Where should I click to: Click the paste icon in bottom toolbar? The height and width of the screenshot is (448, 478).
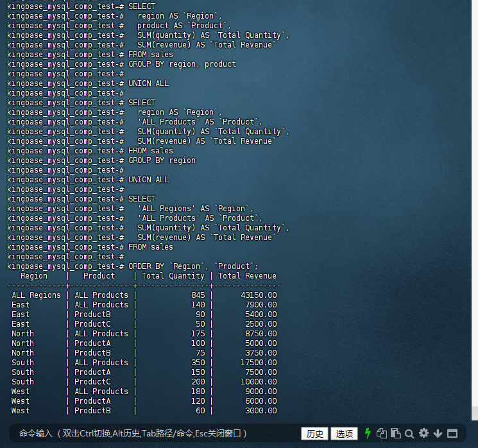tap(396, 433)
